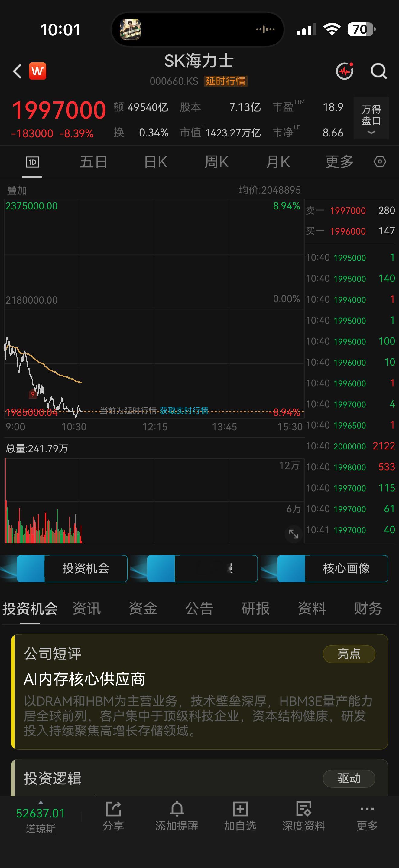The height and width of the screenshot is (868, 399).
Task: Open the market pulse alert icon
Action: tap(345, 71)
